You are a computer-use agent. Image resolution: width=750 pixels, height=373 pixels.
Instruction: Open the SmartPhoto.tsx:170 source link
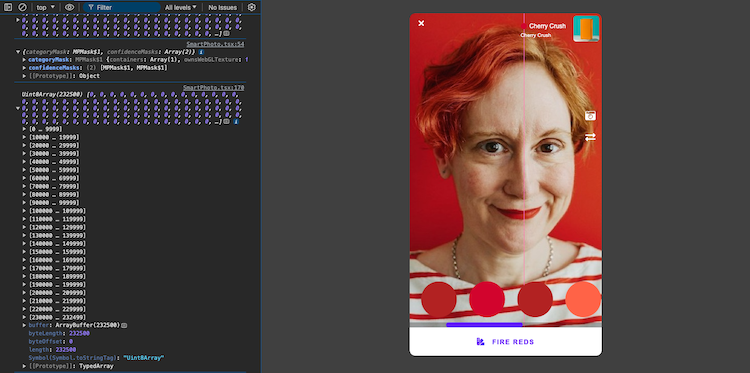pyautogui.click(x=213, y=88)
